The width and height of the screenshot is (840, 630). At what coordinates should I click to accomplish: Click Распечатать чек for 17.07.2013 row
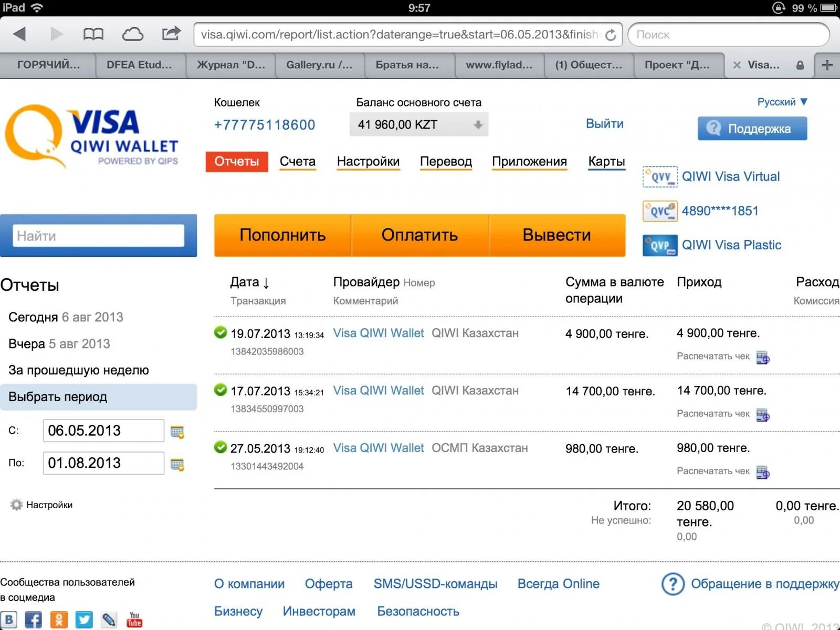coord(713,414)
